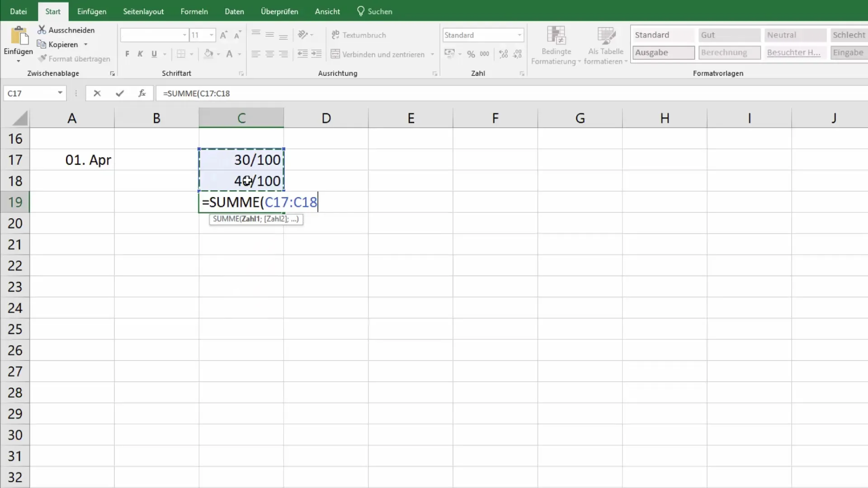
Task: Select the Schriftfarbe (Font Color) icon
Action: coord(230,54)
